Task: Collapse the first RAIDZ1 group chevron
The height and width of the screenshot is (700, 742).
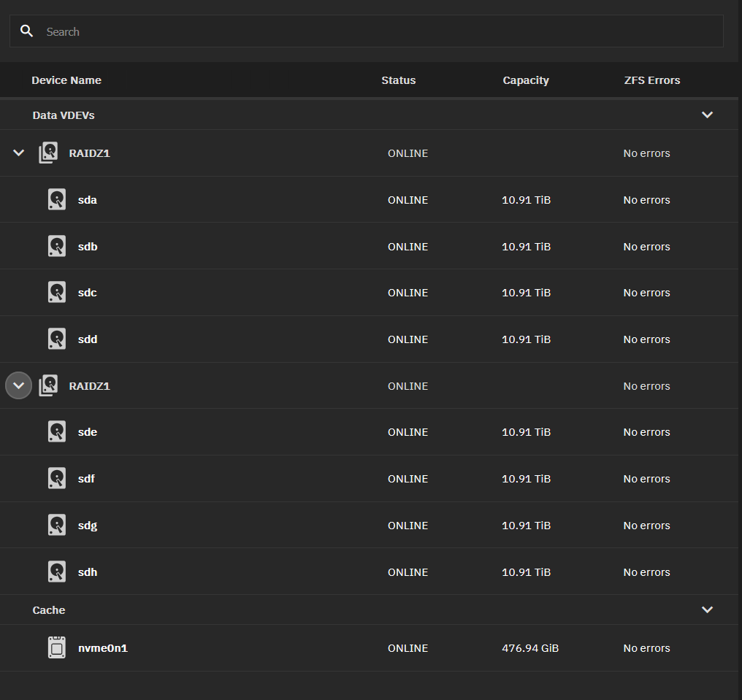Action: pos(19,153)
